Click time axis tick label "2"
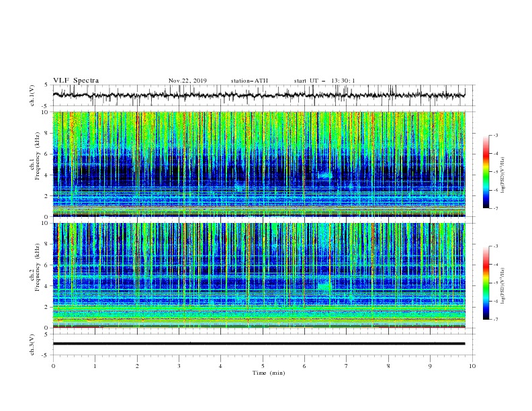The width and height of the screenshot is (532, 411). point(137,366)
